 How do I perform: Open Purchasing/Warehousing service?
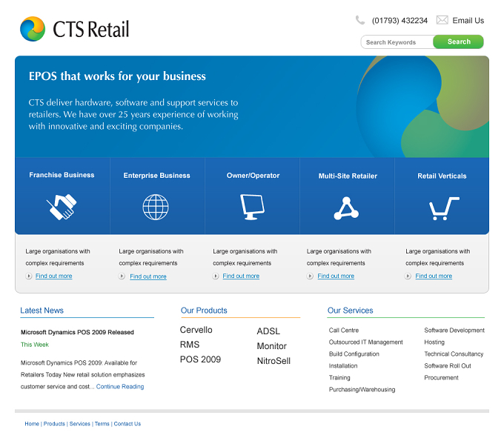point(362,390)
